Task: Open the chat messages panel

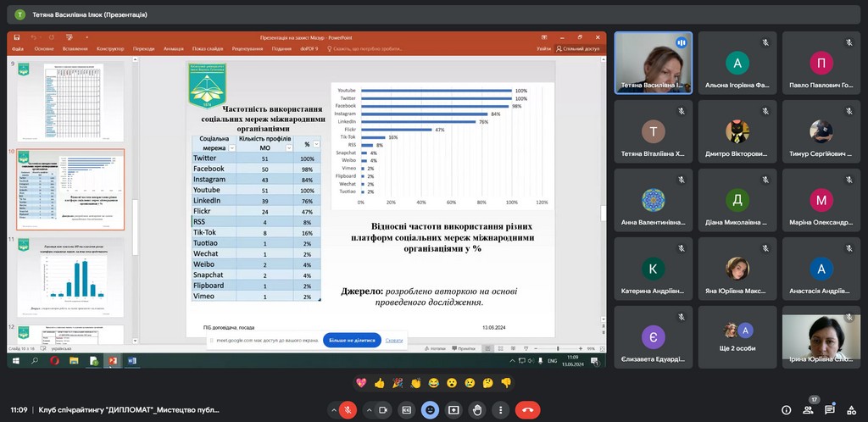Action: pyautogui.click(x=830, y=409)
